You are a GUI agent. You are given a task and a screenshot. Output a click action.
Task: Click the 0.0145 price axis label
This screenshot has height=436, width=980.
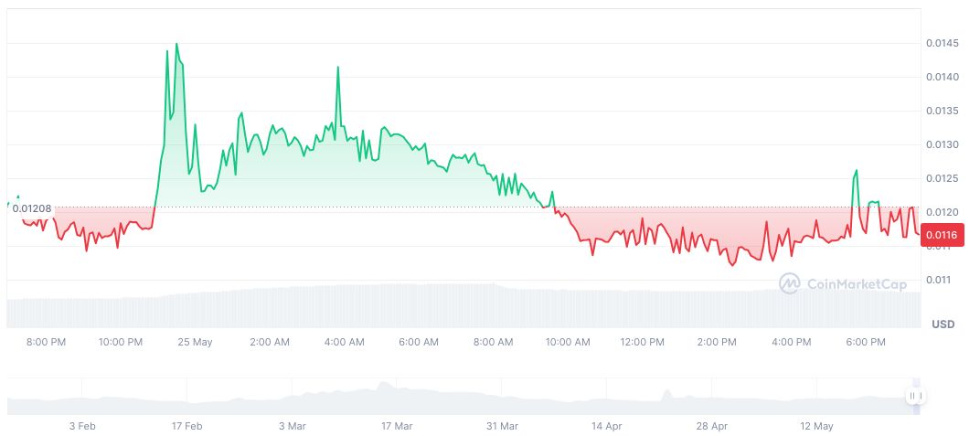[942, 43]
